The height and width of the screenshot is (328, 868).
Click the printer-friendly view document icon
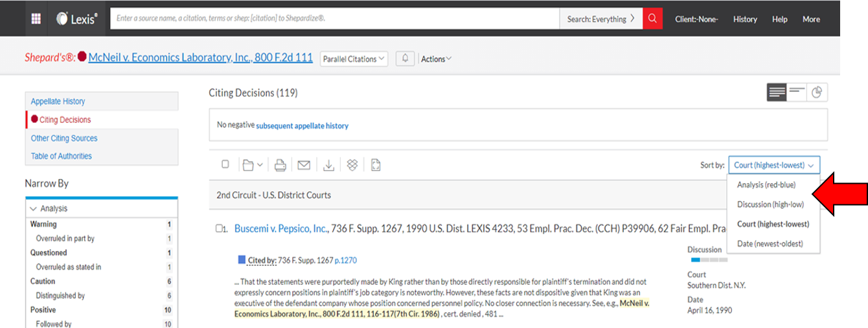[376, 165]
